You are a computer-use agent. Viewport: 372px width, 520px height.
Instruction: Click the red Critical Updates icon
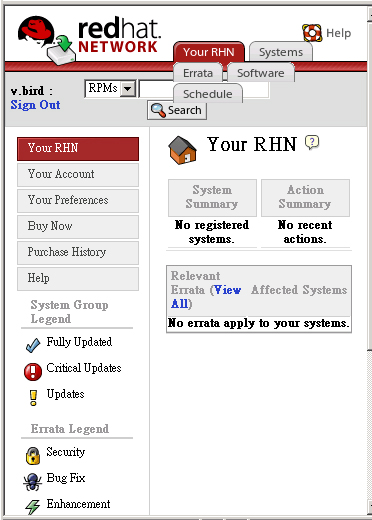tap(33, 371)
